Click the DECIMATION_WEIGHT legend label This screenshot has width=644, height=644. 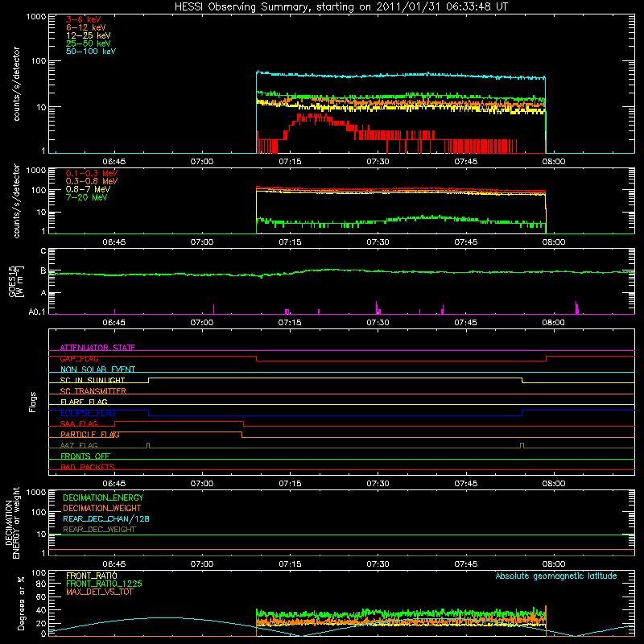pyautogui.click(x=102, y=508)
